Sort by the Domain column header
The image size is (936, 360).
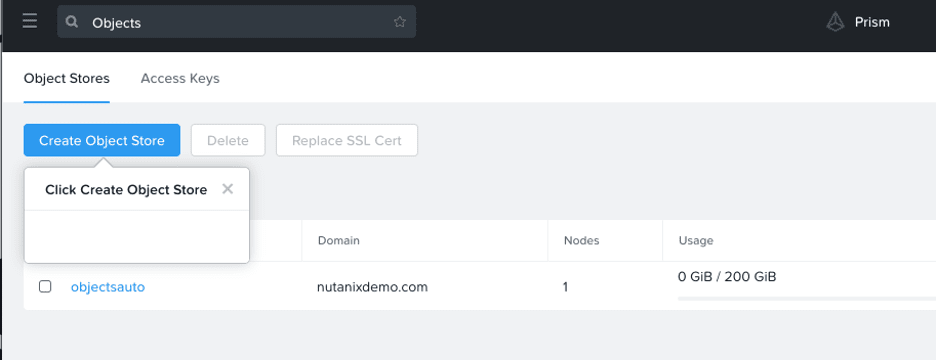pyautogui.click(x=338, y=241)
